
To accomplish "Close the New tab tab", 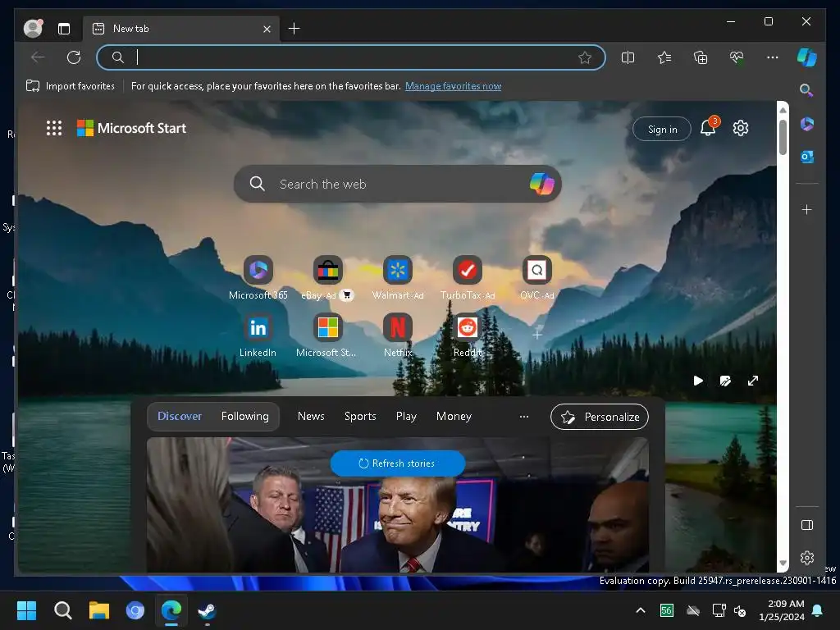I will pos(267,29).
